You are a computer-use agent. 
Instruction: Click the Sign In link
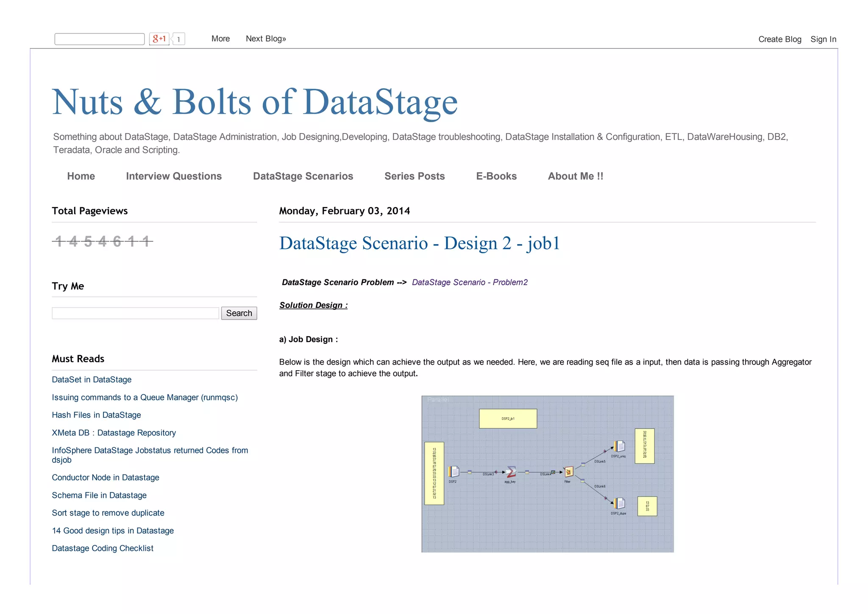(x=823, y=39)
